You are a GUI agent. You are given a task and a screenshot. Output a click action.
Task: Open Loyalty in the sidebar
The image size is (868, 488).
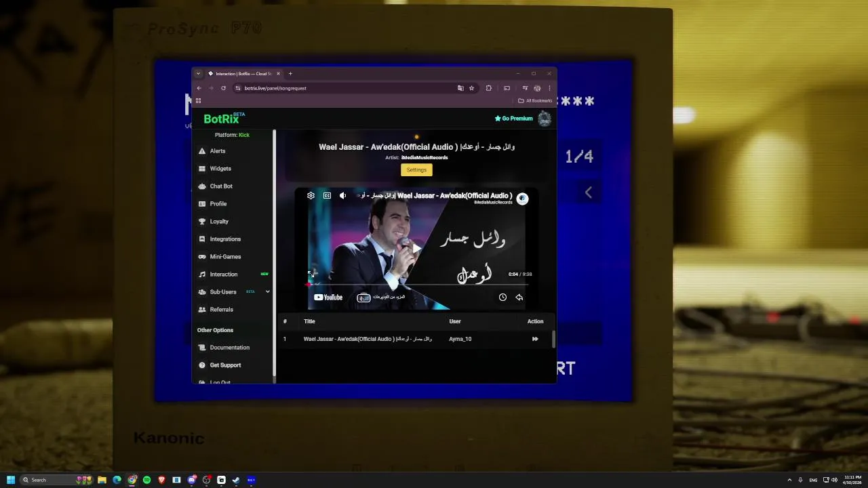pos(219,222)
